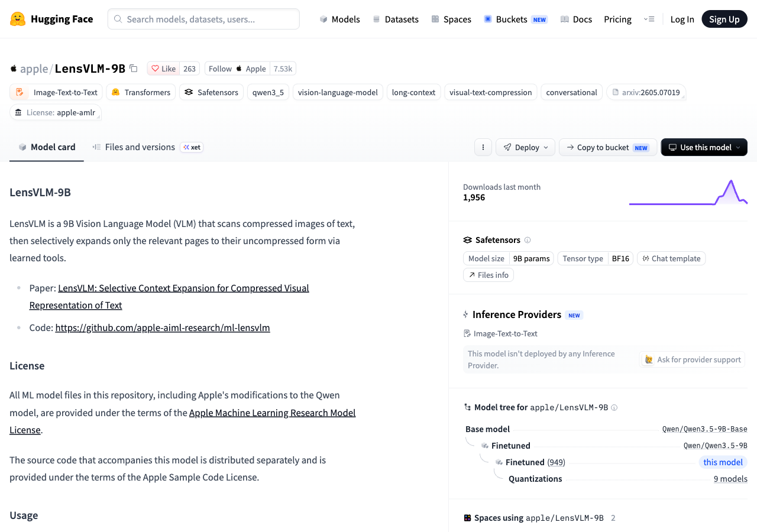Expand the Use this model dropdown

coord(704,147)
